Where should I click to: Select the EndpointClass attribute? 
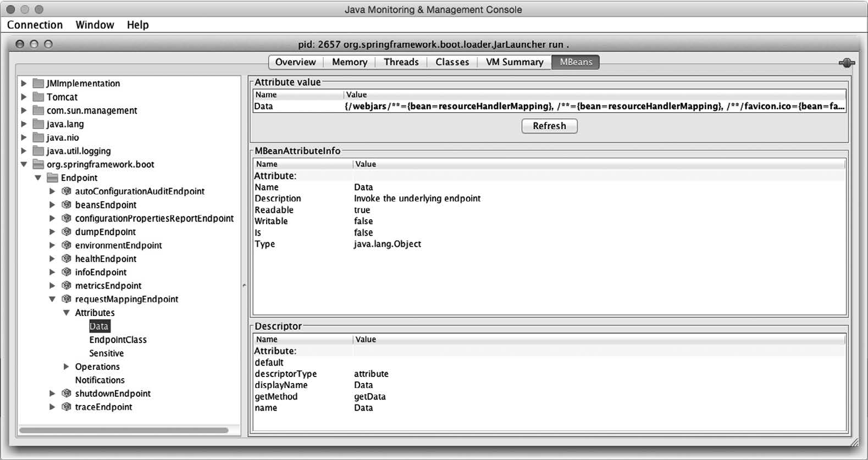tap(118, 340)
